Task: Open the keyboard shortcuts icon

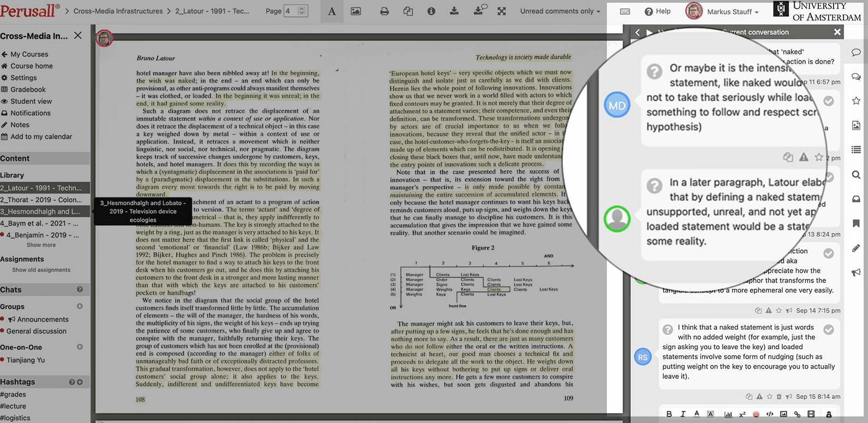Action: 625,11
